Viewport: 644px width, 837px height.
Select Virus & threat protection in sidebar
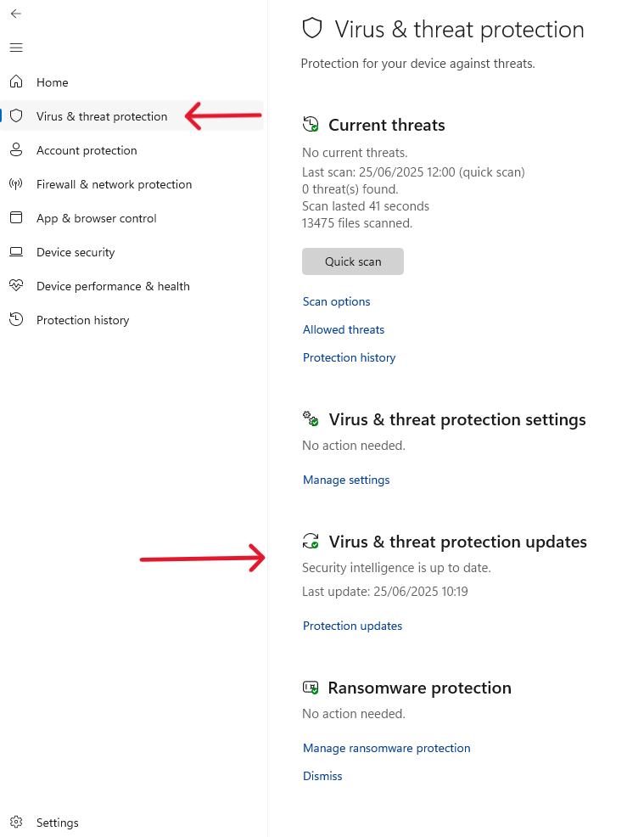click(102, 116)
